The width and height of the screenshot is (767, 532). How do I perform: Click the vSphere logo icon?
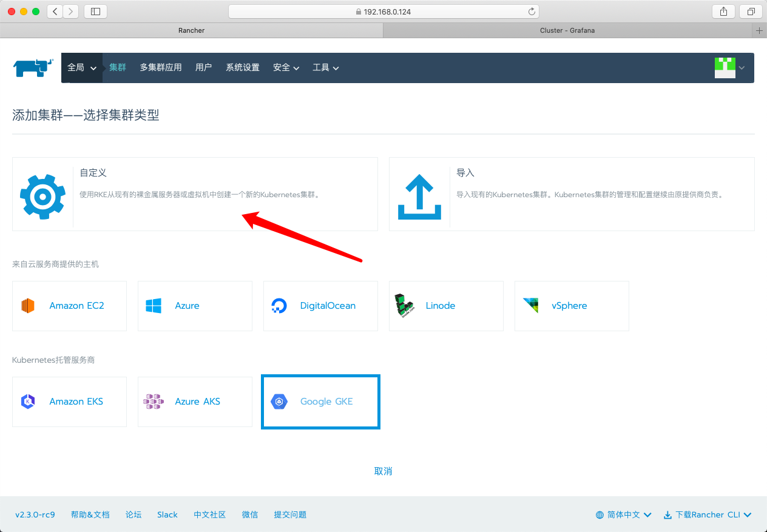pyautogui.click(x=530, y=306)
